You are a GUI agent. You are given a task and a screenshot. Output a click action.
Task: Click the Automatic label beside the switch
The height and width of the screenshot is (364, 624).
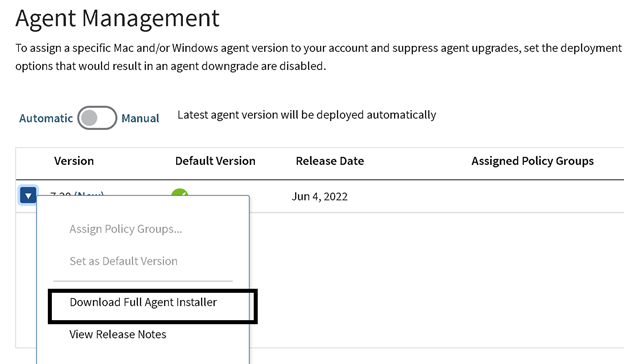point(46,118)
